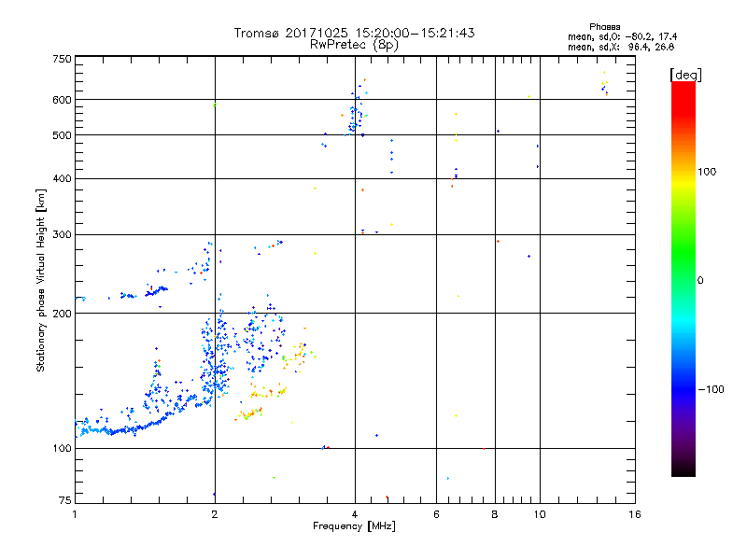Click the '400' y-axis tick label
The width and height of the screenshot is (747, 560).
62,178
